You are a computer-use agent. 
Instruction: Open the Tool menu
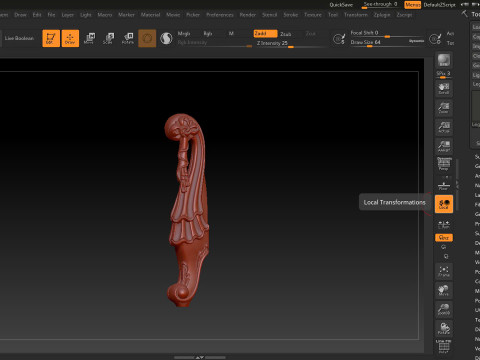tap(333, 15)
